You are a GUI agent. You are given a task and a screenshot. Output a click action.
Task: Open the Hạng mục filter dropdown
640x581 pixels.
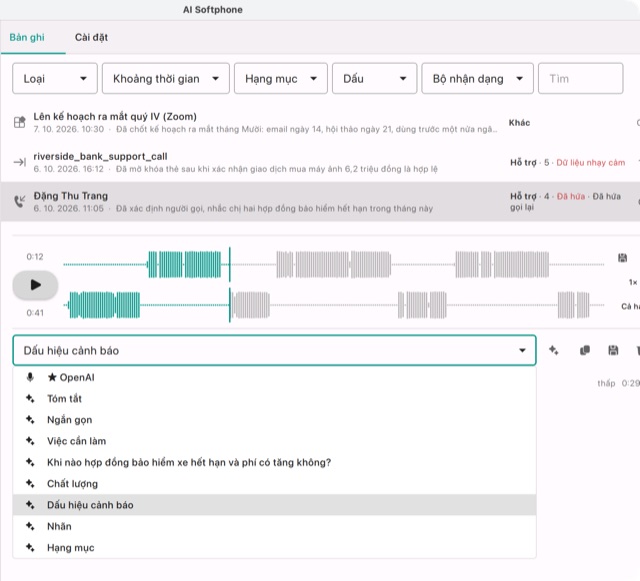281,78
